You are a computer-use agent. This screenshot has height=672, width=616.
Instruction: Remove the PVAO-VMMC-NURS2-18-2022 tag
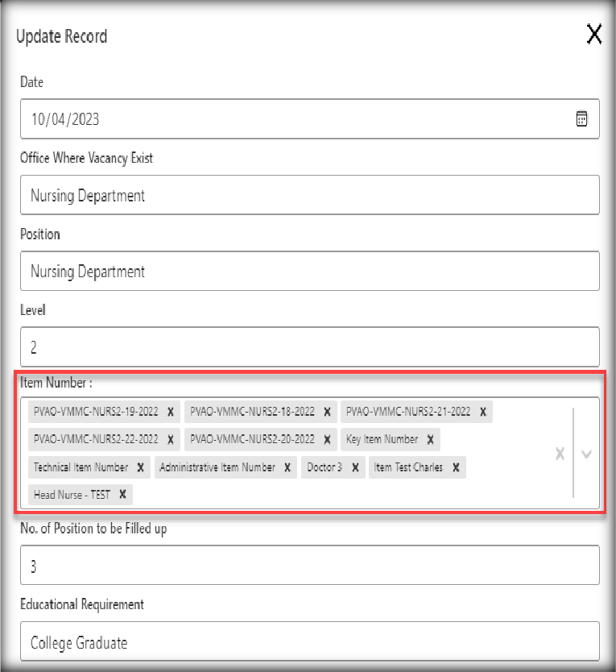[x=327, y=412]
